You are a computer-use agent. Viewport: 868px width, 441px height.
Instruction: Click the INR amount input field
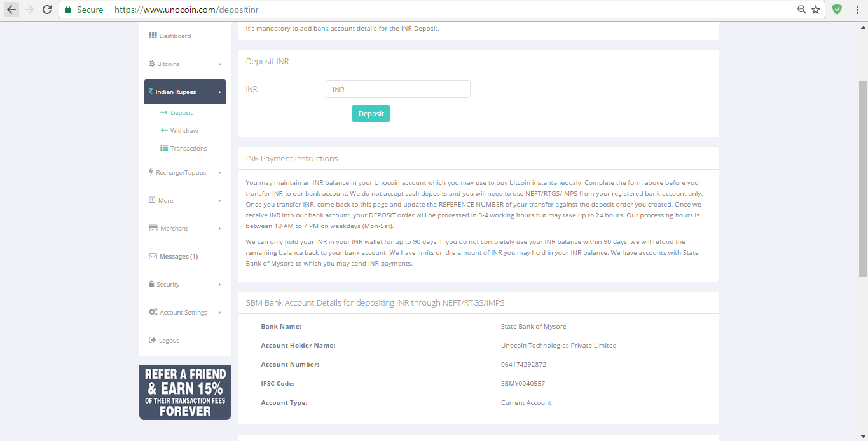point(398,89)
